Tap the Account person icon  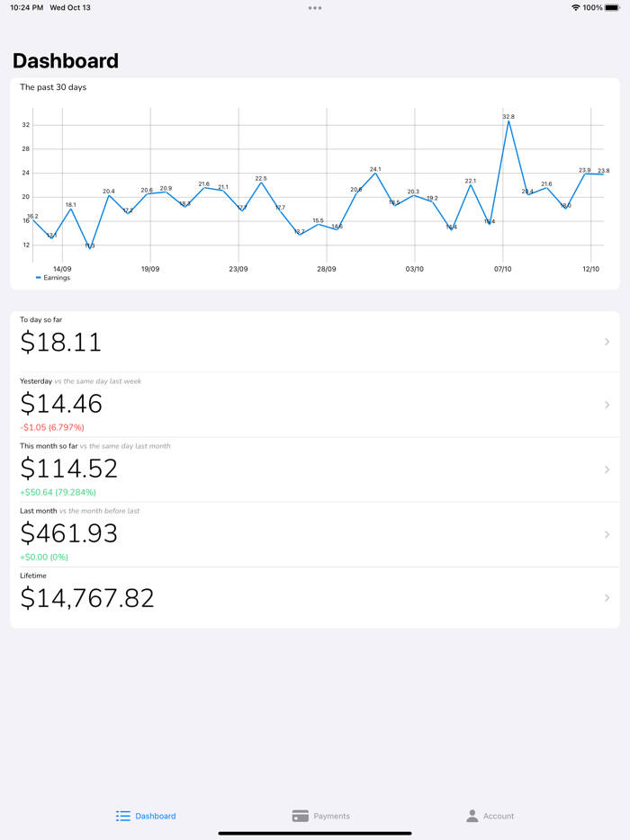click(x=472, y=816)
